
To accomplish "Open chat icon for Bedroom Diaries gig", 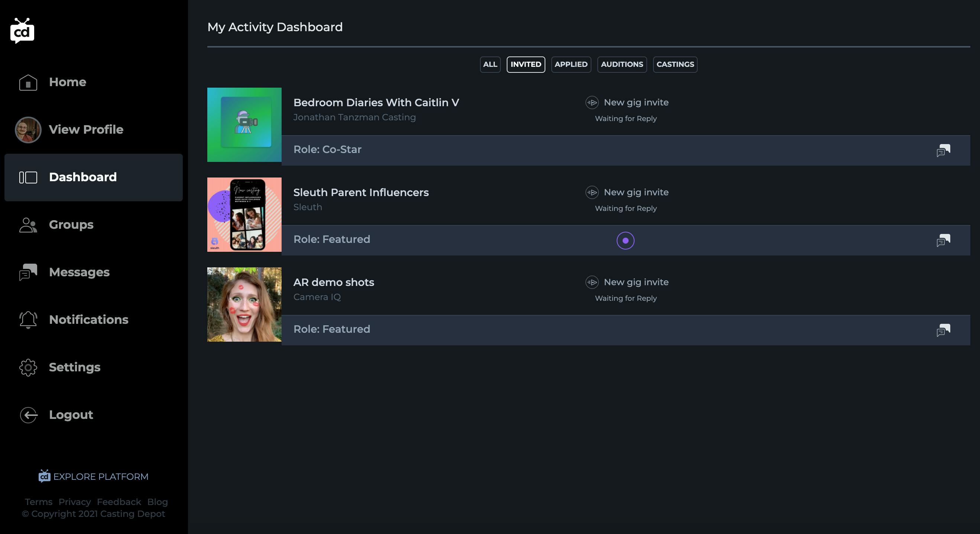I will (943, 150).
